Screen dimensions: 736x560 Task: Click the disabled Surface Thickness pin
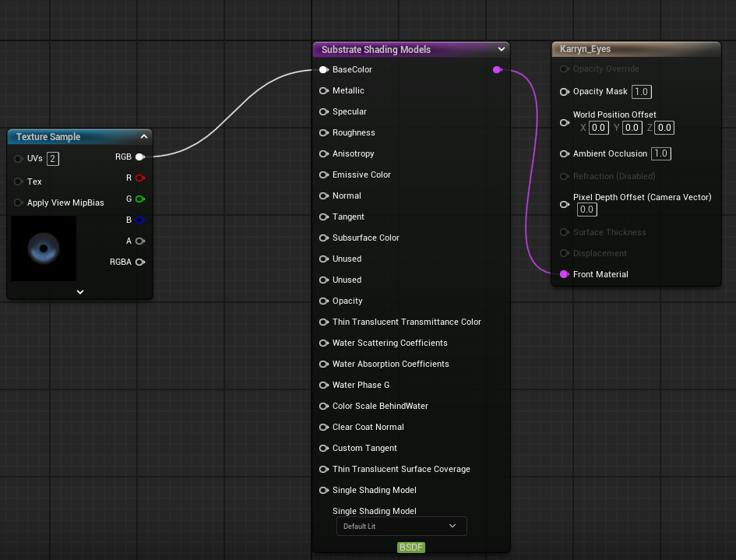[x=564, y=232]
